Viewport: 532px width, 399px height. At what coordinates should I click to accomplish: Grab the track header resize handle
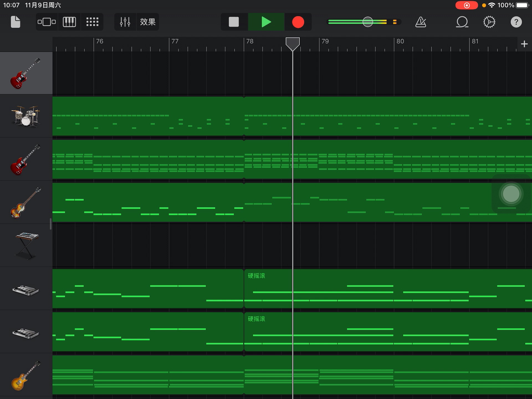[51, 224]
